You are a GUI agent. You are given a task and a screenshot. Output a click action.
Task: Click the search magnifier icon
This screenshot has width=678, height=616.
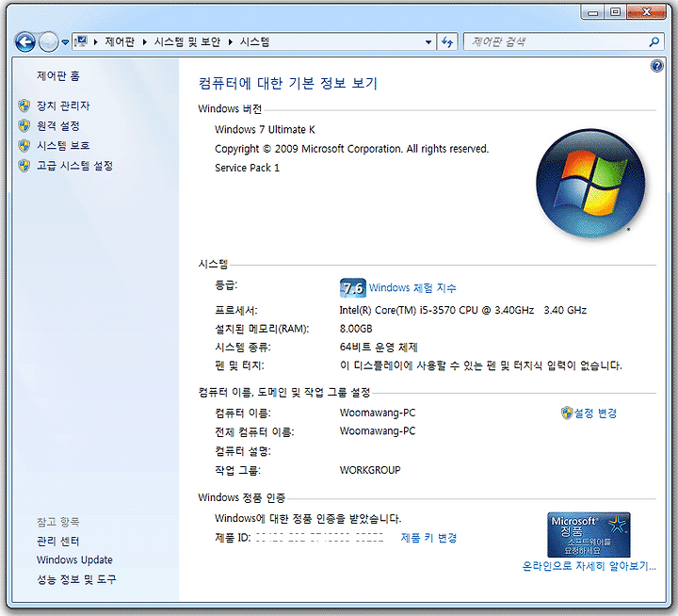tap(654, 42)
